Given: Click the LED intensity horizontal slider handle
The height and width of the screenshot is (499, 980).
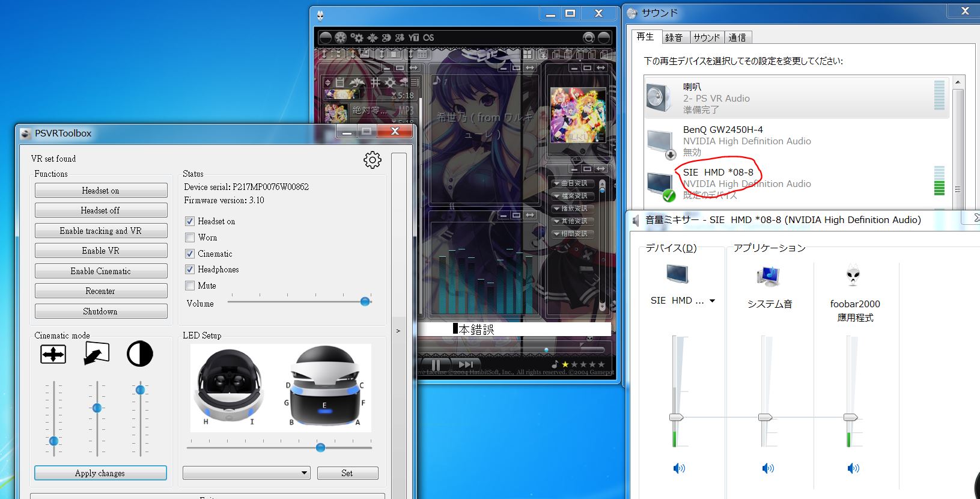Looking at the screenshot, I should click(320, 447).
